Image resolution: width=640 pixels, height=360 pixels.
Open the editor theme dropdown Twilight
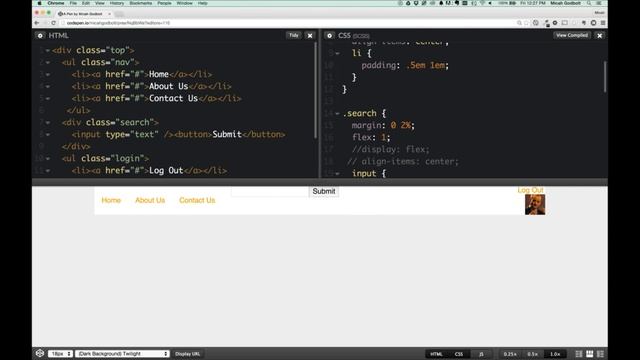pyautogui.click(x=122, y=353)
